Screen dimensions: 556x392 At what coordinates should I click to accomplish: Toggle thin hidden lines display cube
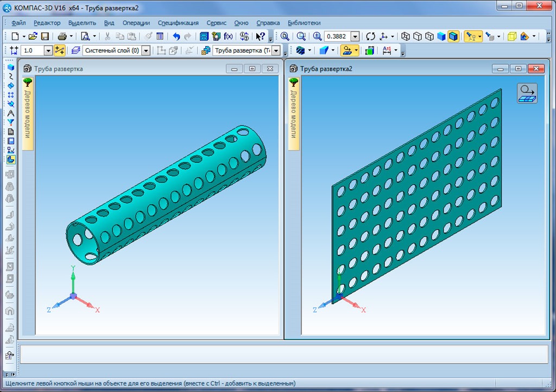[x=429, y=36]
